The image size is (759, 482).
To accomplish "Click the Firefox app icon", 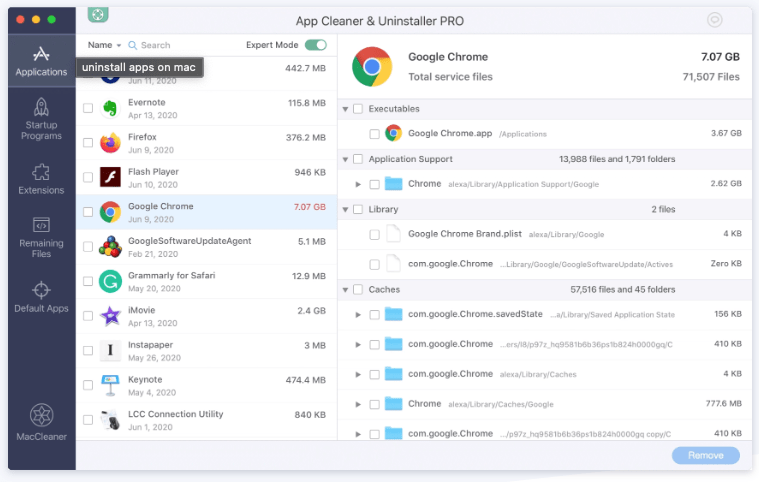I will pyautogui.click(x=110, y=143).
